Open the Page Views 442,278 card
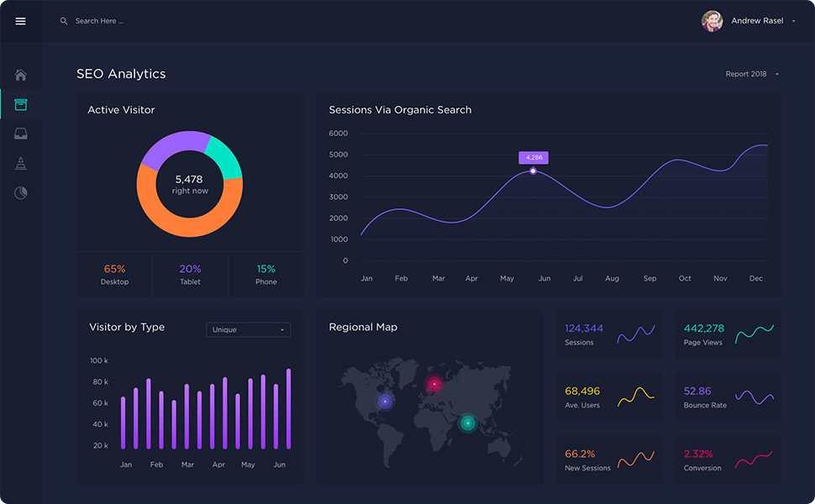The height and width of the screenshot is (504, 815). pyautogui.click(x=728, y=334)
